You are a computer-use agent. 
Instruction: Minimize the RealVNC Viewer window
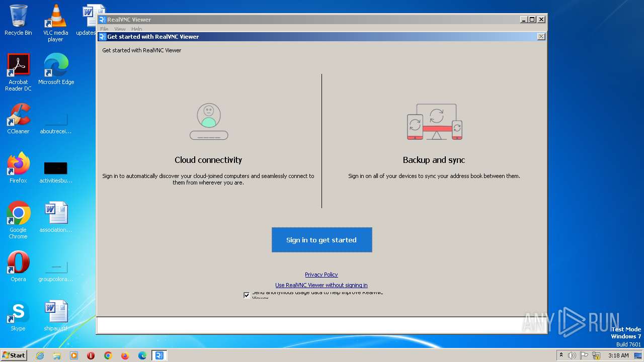(x=524, y=20)
